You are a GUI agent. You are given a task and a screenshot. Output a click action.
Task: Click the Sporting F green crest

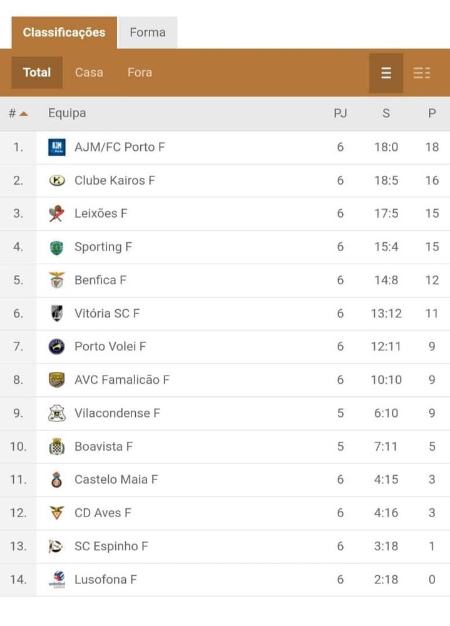point(57,247)
